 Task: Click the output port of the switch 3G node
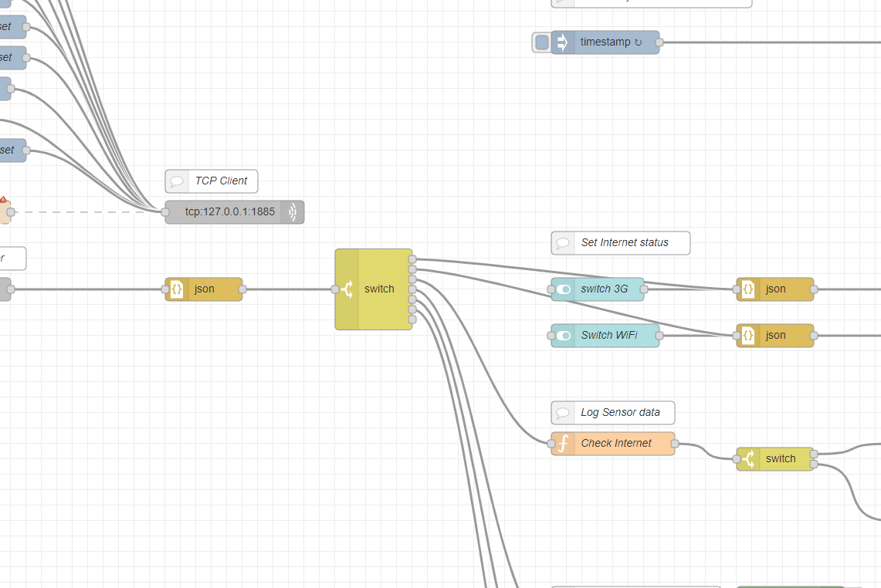click(644, 289)
